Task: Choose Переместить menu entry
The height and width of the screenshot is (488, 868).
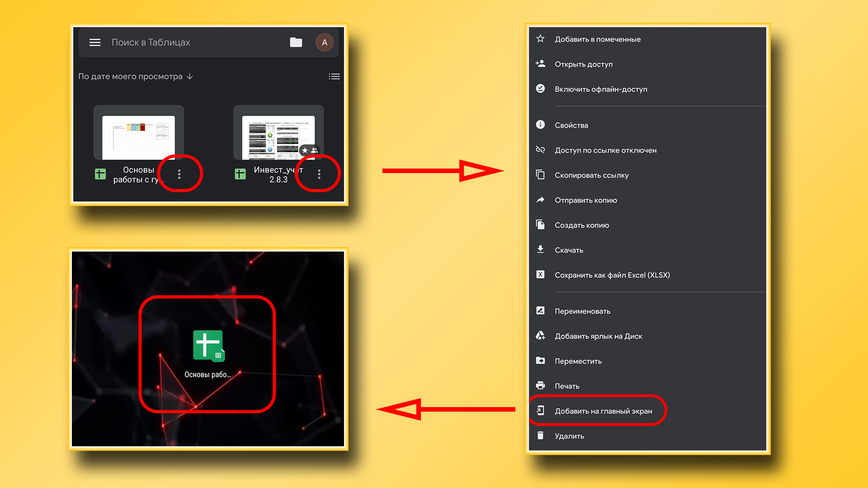Action: tap(647, 361)
